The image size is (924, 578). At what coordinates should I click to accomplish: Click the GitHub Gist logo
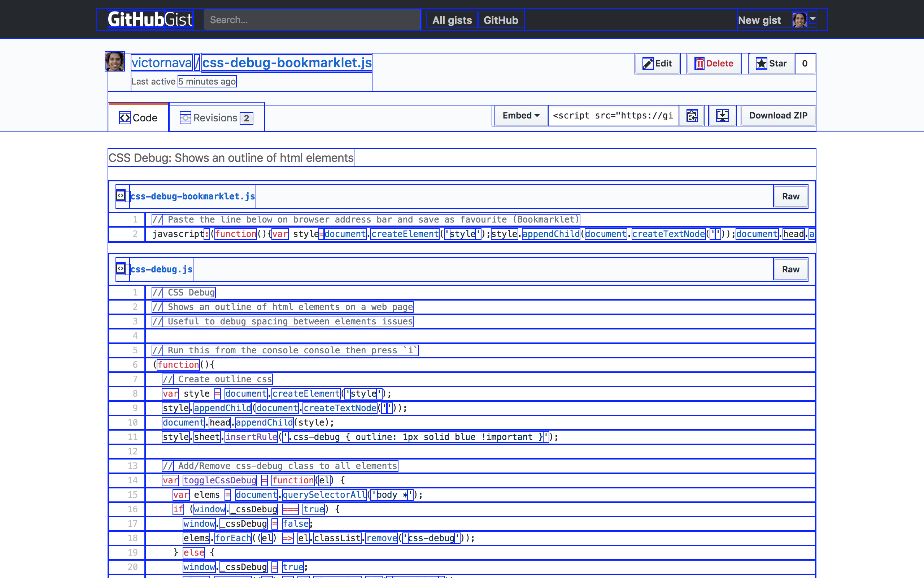click(x=151, y=20)
